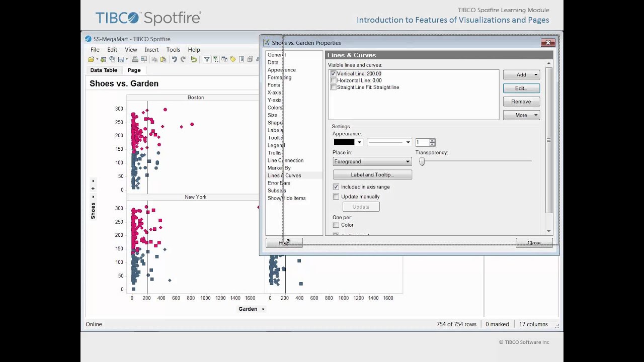644x362 pixels.
Task: Switch to the Page tab
Action: pyautogui.click(x=134, y=70)
